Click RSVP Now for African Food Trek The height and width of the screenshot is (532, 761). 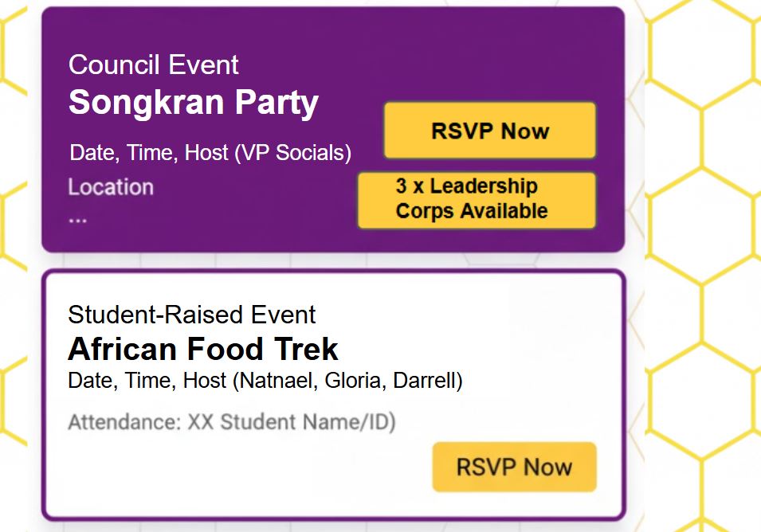click(514, 467)
